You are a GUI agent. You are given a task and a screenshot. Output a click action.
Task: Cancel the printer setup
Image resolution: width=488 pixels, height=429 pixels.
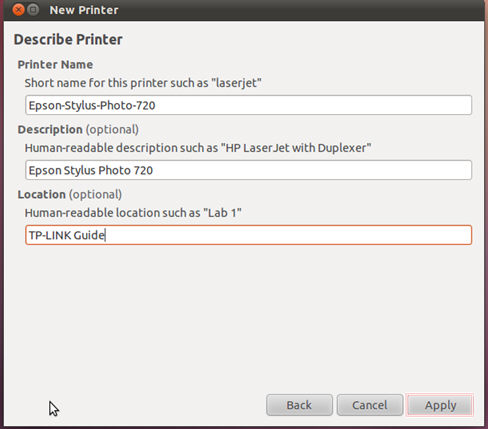(370, 405)
